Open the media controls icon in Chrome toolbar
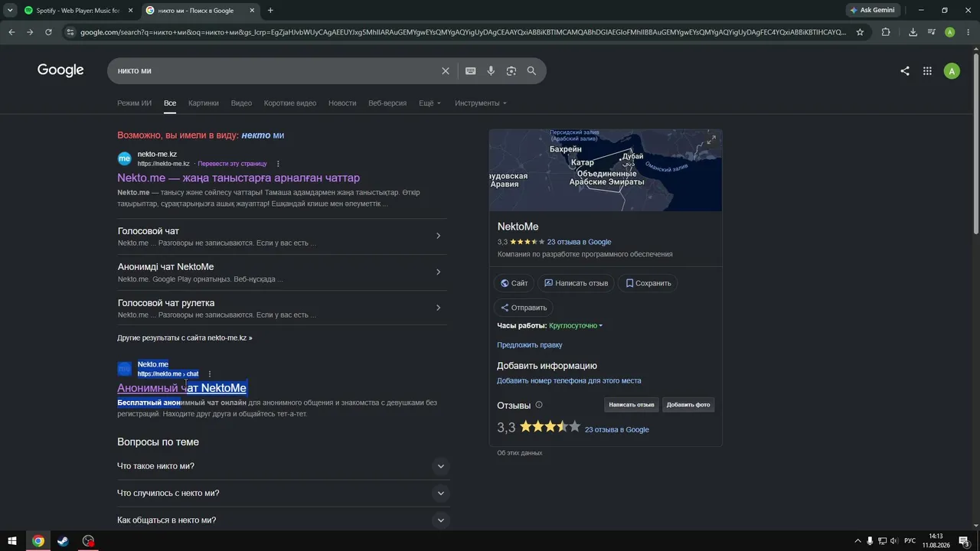 pyautogui.click(x=931, y=32)
